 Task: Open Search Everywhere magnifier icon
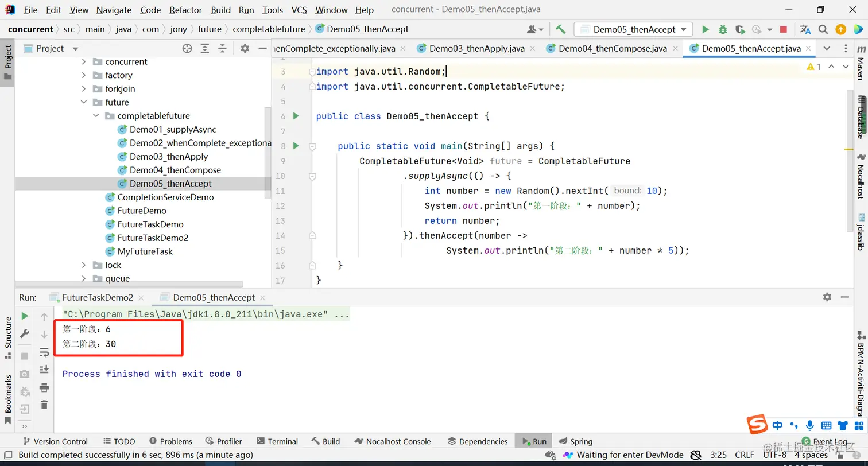coord(823,29)
